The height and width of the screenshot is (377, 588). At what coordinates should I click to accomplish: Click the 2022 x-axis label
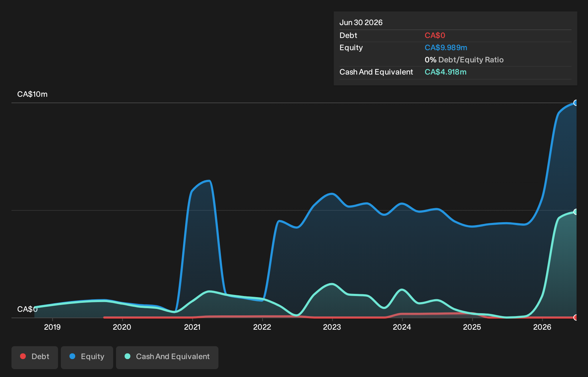coord(262,327)
